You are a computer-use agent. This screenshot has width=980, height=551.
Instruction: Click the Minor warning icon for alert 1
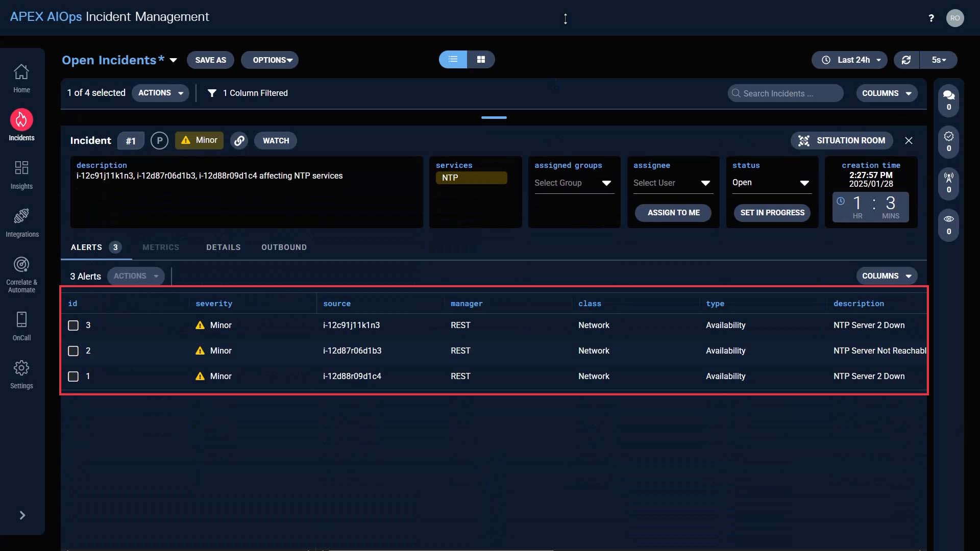pos(200,377)
